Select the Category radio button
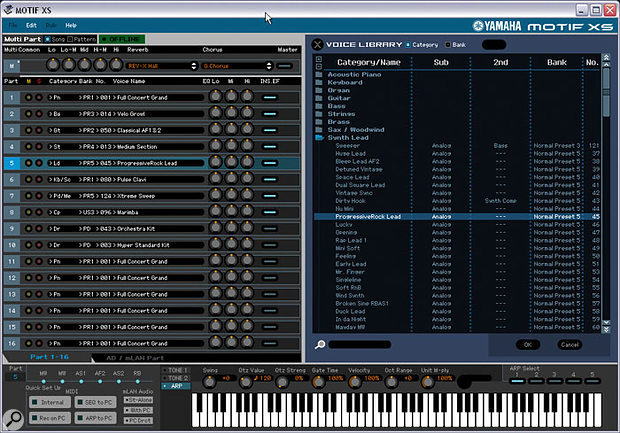The width and height of the screenshot is (620, 433). (x=408, y=45)
